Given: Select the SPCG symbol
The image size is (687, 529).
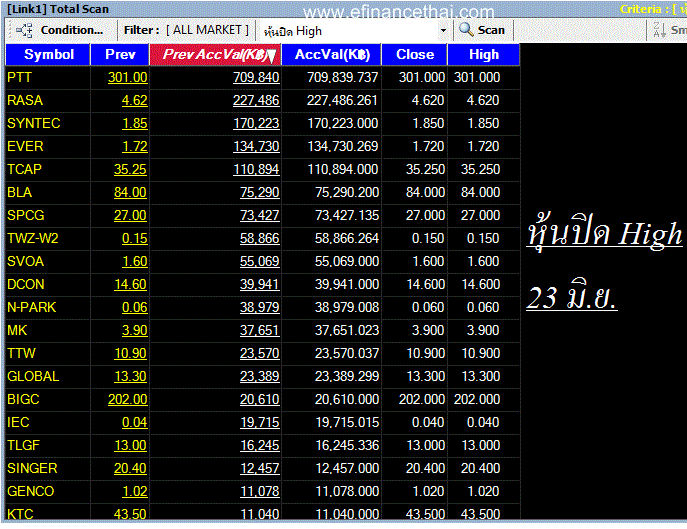Looking at the screenshot, I should tap(25, 215).
